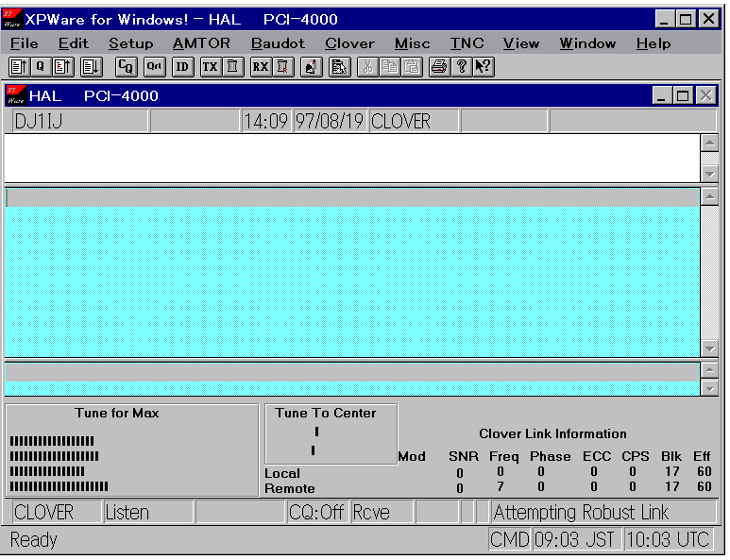Click the CLOVER mode field in header row
The height and width of the screenshot is (560, 730).
click(x=414, y=121)
